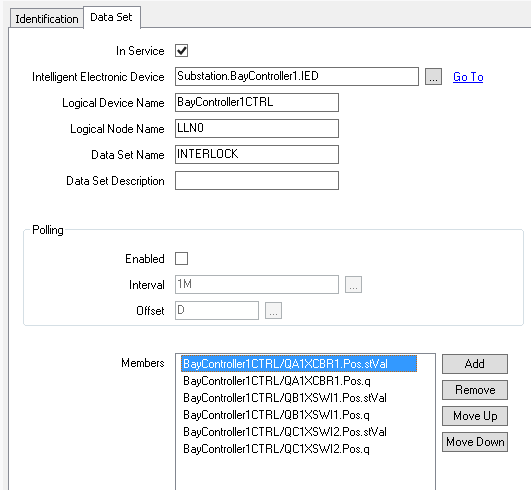Select the Data Set tab
531x490 pixels.
coord(111,17)
